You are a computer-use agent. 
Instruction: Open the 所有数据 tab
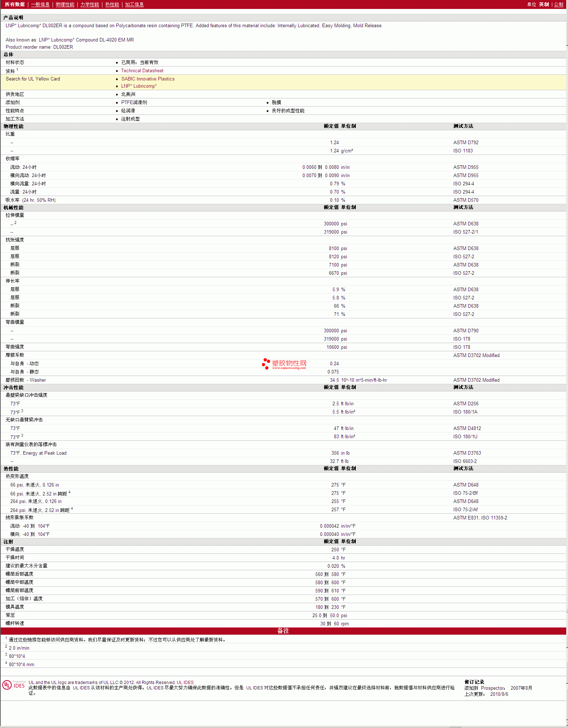point(15,4)
